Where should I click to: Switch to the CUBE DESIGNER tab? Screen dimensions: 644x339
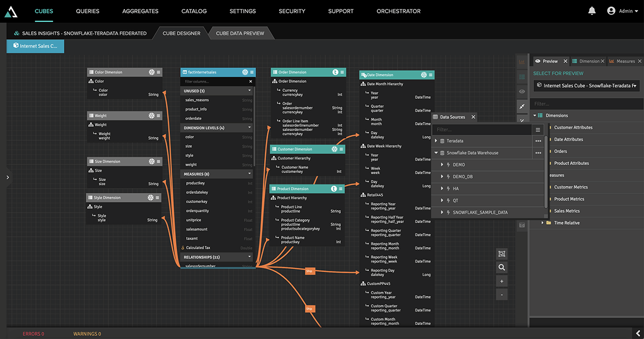tap(181, 33)
